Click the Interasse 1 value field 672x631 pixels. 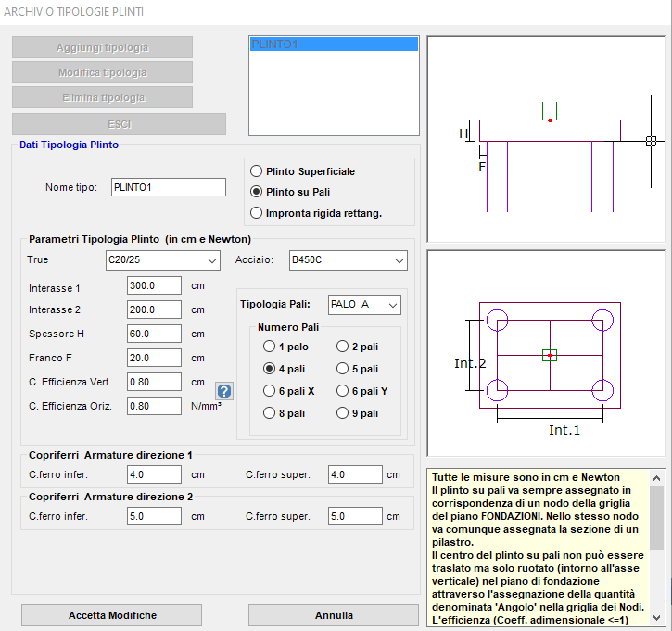tap(154, 285)
